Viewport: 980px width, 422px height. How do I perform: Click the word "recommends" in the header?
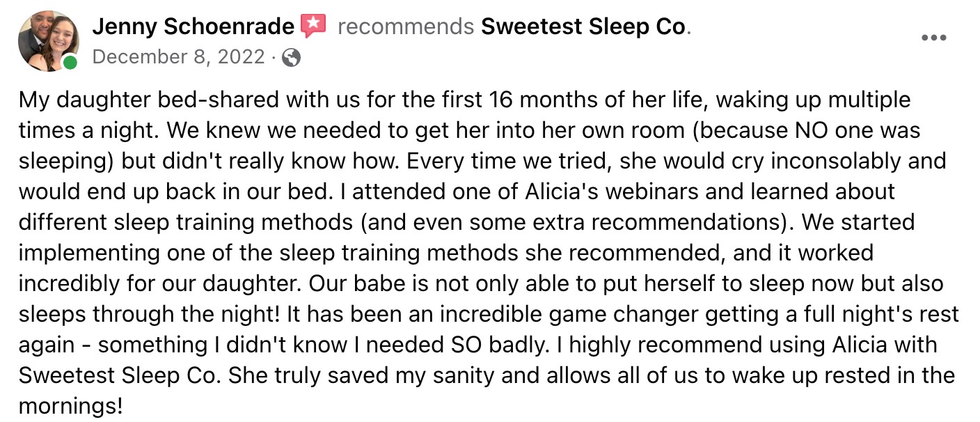(406, 27)
